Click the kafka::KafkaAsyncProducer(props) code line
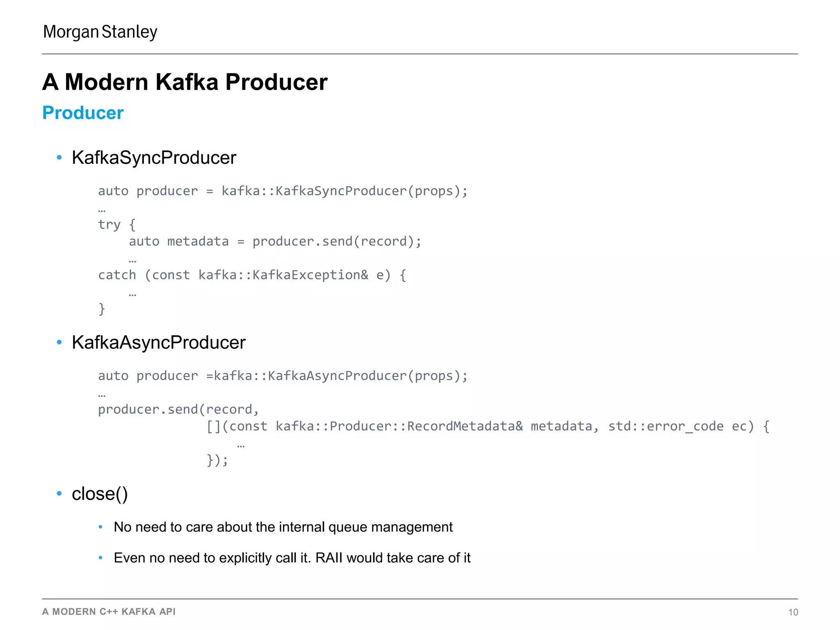This screenshot has height=630, width=840. (x=283, y=376)
